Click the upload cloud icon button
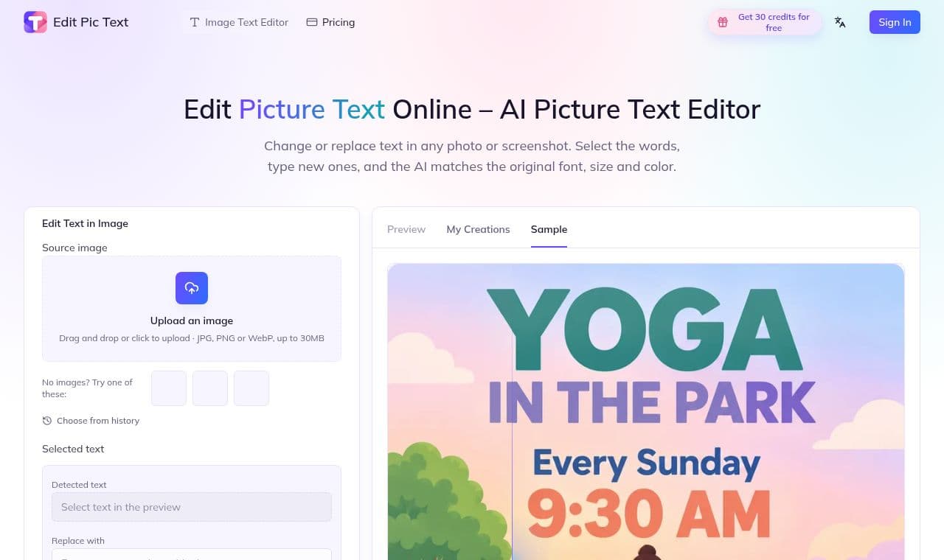 [x=192, y=288]
